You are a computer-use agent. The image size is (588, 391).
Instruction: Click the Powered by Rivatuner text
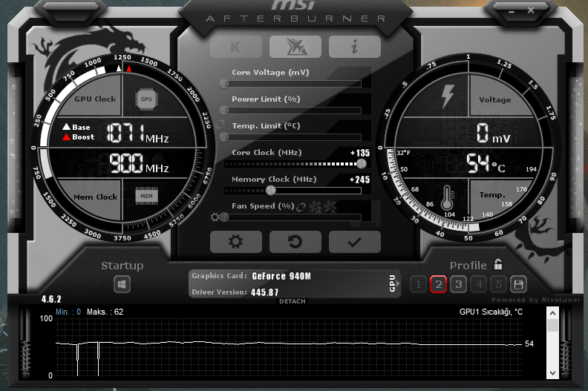[536, 300]
